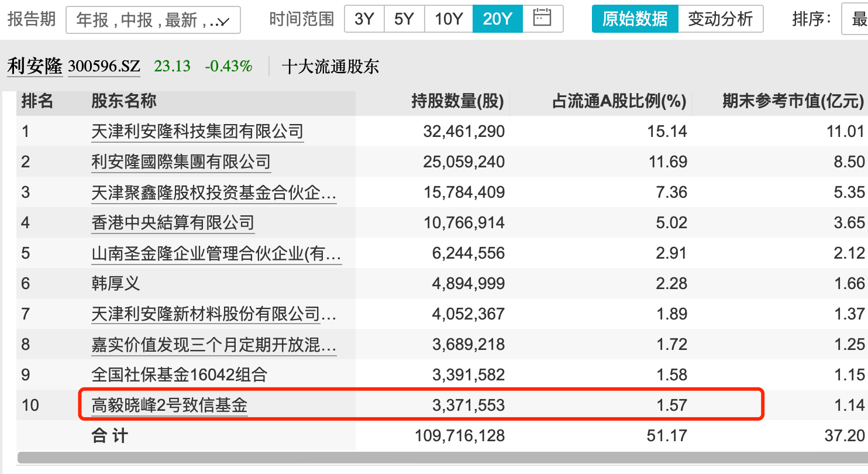Screen dimensions: 868x474
Task: Open the 排序 sort order dropdown
Action: click(855, 19)
